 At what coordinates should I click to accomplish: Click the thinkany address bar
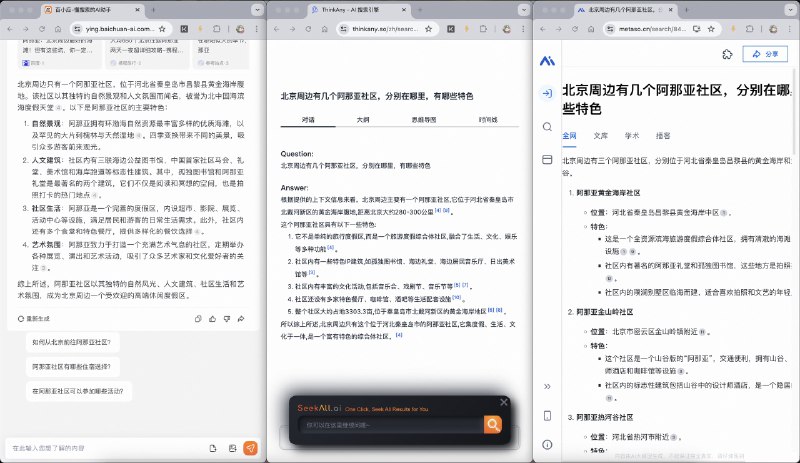385,29
